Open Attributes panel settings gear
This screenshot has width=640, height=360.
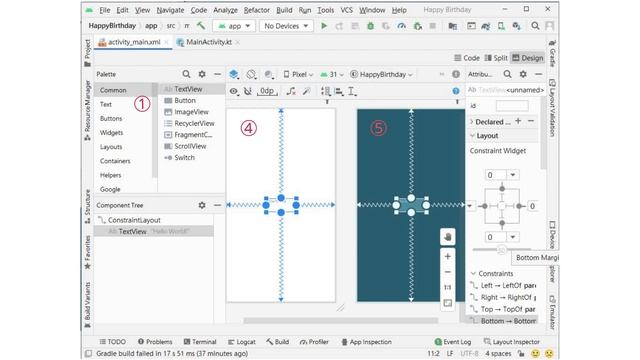pyautogui.click(x=523, y=74)
